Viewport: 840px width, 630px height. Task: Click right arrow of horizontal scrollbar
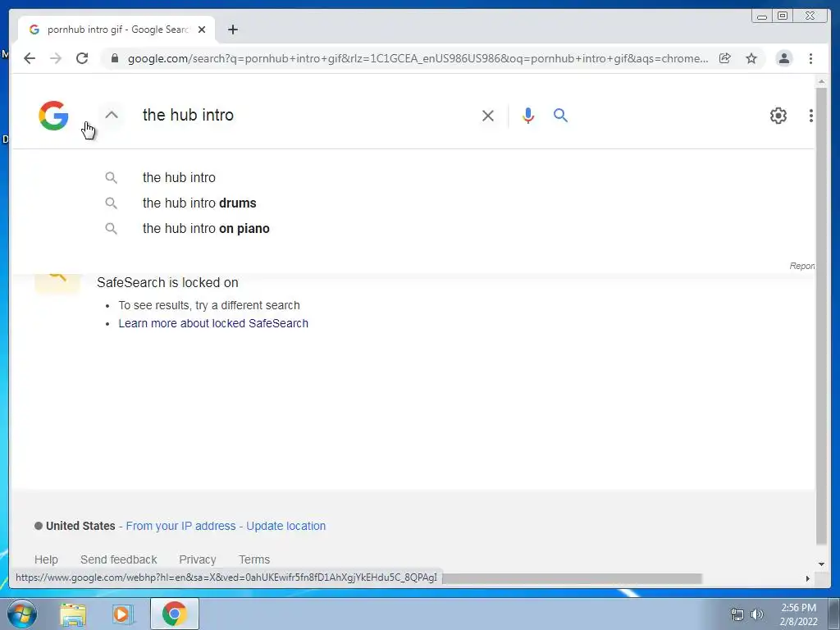808,578
